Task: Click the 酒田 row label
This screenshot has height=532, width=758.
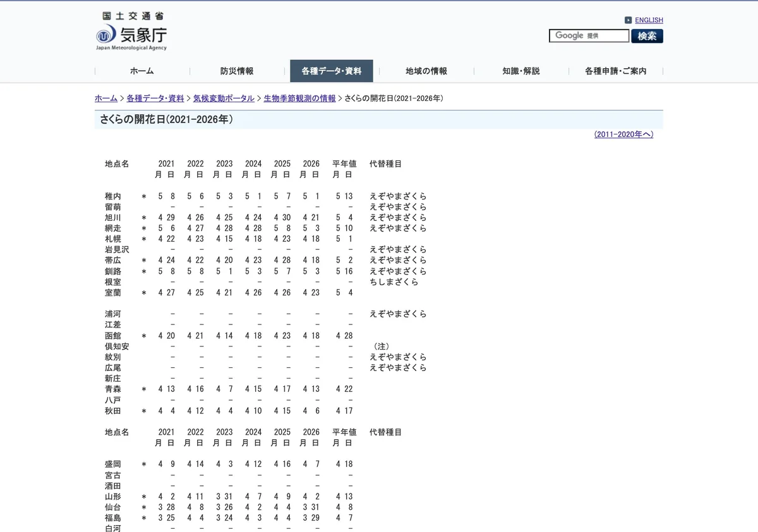Action: click(x=113, y=486)
